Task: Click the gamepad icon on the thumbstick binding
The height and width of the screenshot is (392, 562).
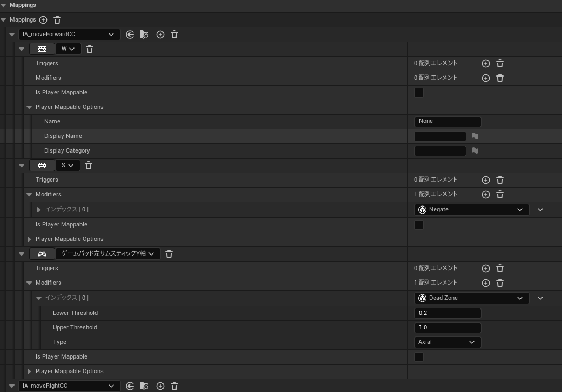Action: tap(42, 253)
